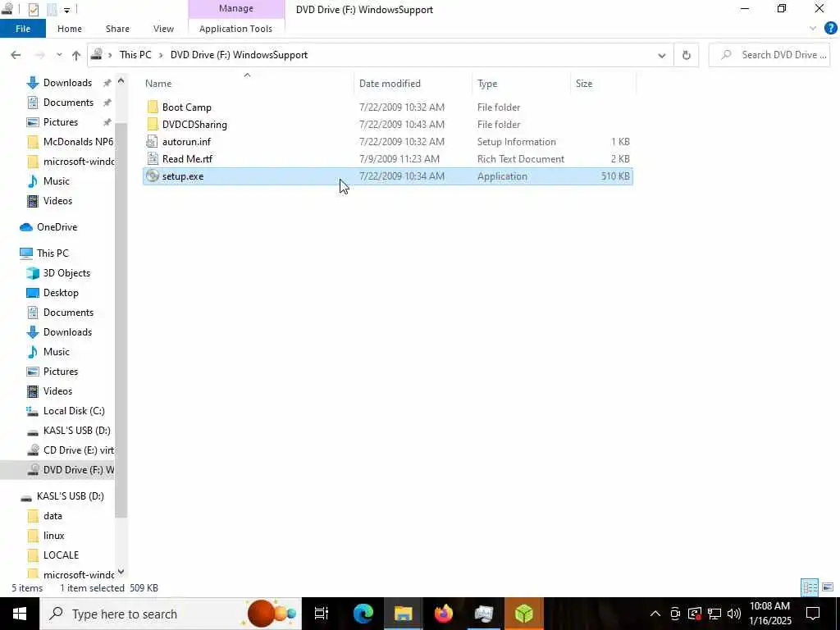Click This PC in address breadcrumb
The width and height of the screenshot is (840, 630).
click(x=135, y=55)
